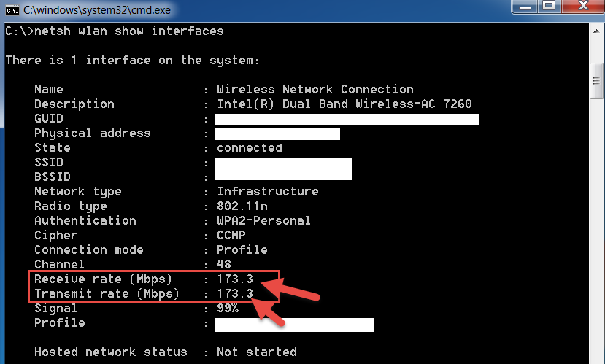Click the 'WPA2-Personal' authentication value
The height and width of the screenshot is (364, 605).
point(263,220)
